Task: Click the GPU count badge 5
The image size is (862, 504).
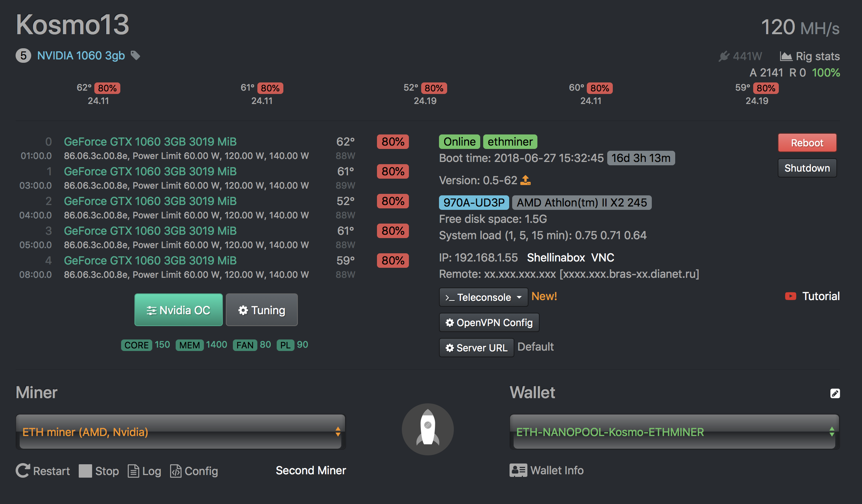Action: pos(23,56)
